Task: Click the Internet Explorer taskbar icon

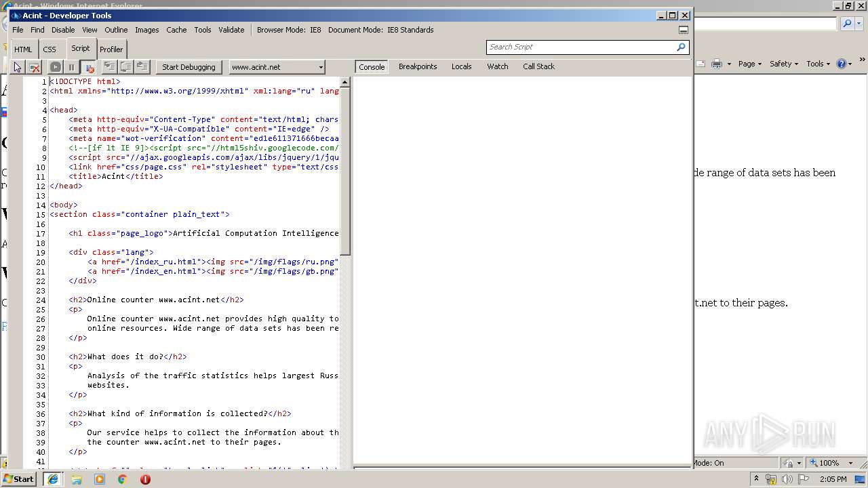Action: (x=53, y=479)
